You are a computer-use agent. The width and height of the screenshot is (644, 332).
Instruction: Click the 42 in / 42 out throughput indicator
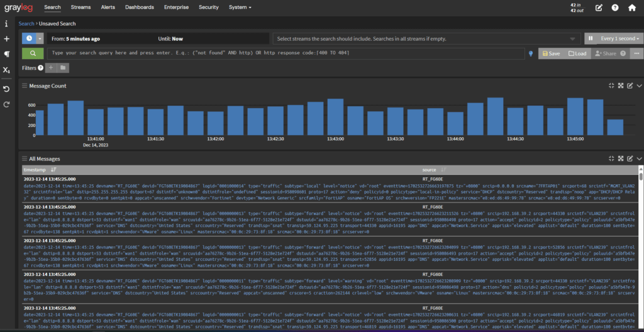pyautogui.click(x=576, y=8)
